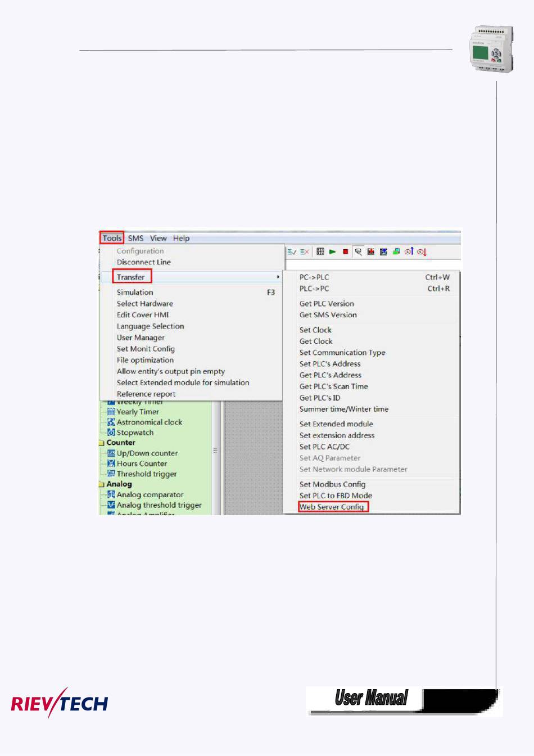Click the red download-to-PLC toolbar icon
Viewport: 534px width, 756px height.
[371, 251]
